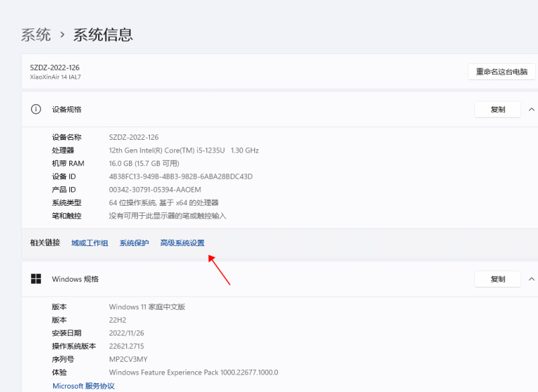Click the processor value 12th Gen Intel(R) Core(TM) i5-1235U
The image size is (538, 392).
167,150
